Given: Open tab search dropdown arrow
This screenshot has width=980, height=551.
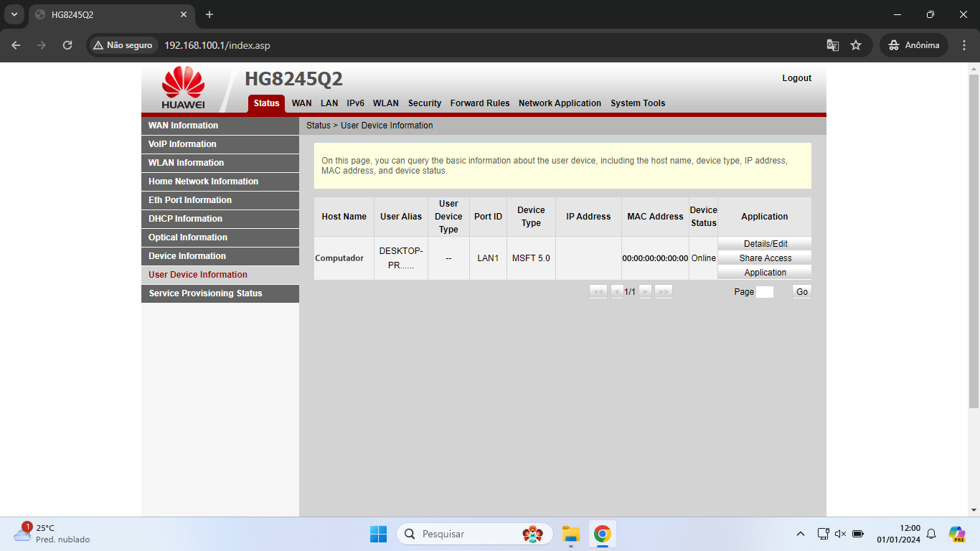Looking at the screenshot, I should [14, 14].
